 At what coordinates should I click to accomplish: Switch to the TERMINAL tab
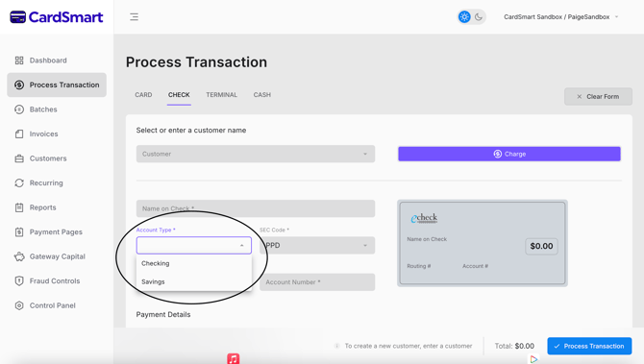pos(221,95)
